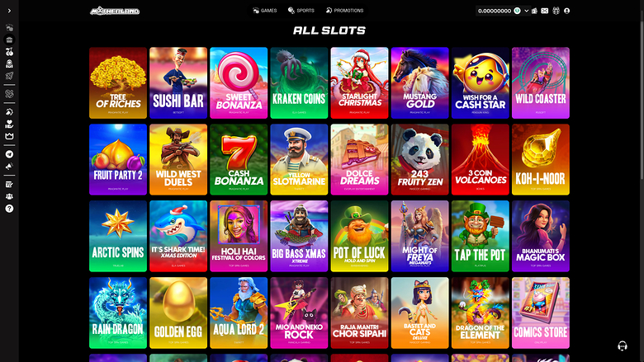Open the Games menu in top navigation

pyautogui.click(x=265, y=11)
